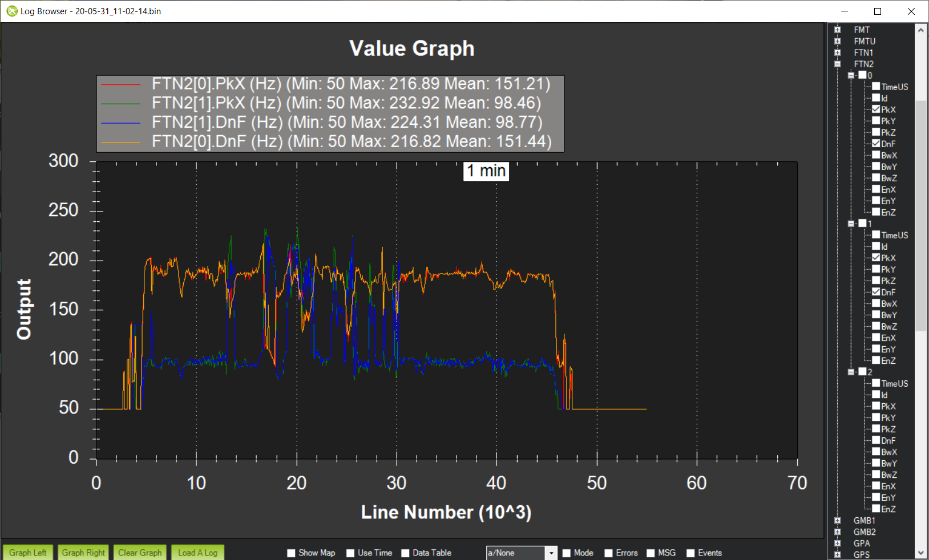The image size is (929, 560).
Task: Open the a/None dropdown list
Action: tap(551, 553)
